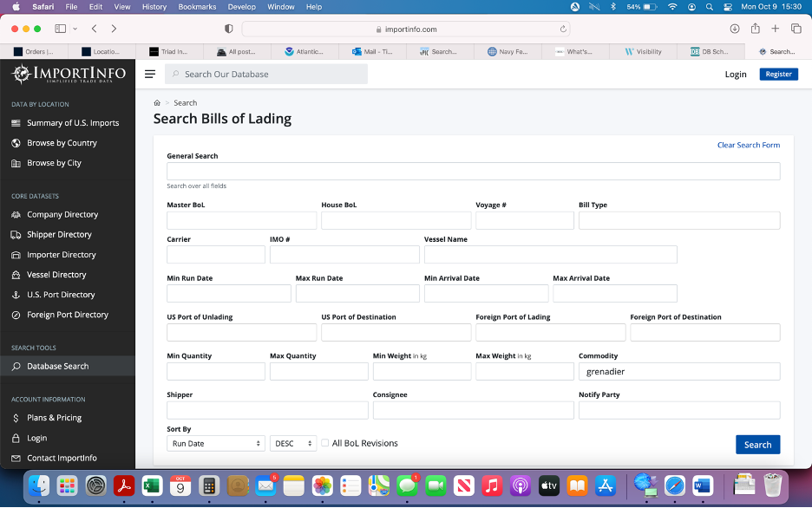Open the History menu

pos(154,7)
